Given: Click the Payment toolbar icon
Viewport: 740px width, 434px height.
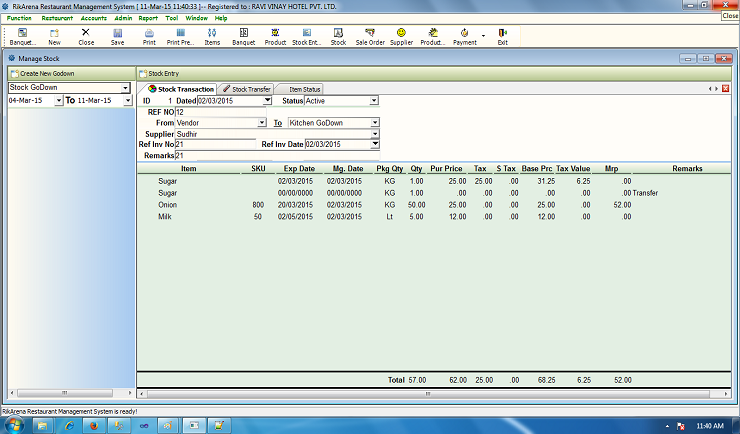Looking at the screenshot, I should (465, 37).
